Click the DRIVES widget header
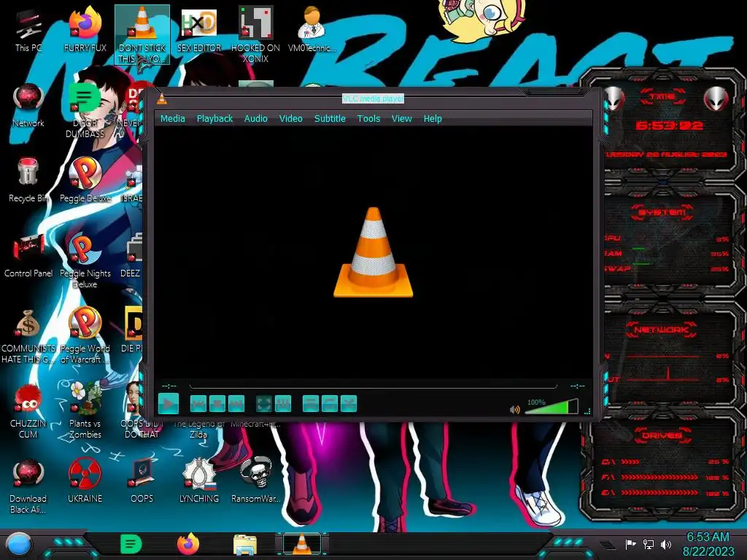Viewport: 747px width, 560px height. pyautogui.click(x=662, y=435)
